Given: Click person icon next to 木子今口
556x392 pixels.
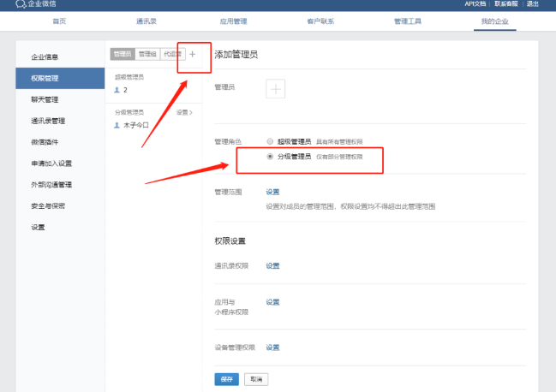Looking at the screenshot, I should (x=117, y=125).
